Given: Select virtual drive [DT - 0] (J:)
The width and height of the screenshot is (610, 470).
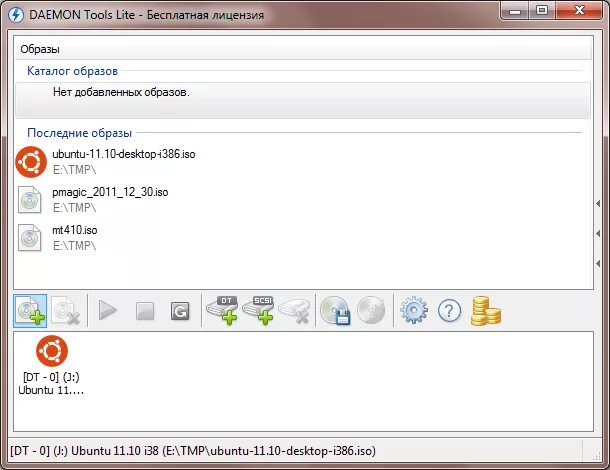Looking at the screenshot, I should coord(51,365).
